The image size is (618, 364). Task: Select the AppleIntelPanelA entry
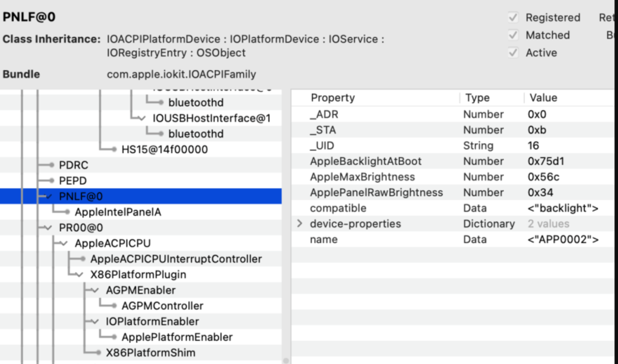pos(118,212)
